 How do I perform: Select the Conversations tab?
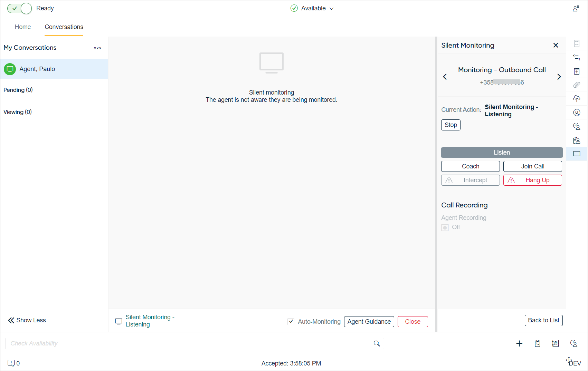click(x=64, y=27)
